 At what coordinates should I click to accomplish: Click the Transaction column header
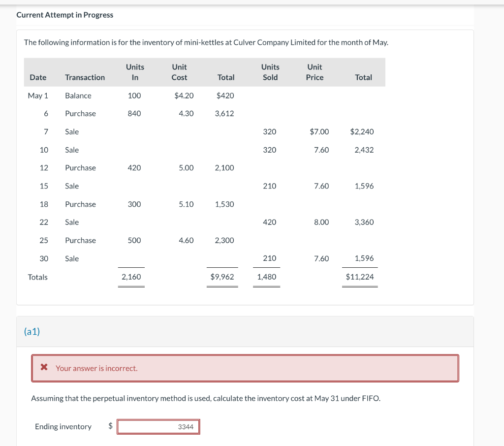pyautogui.click(x=85, y=77)
